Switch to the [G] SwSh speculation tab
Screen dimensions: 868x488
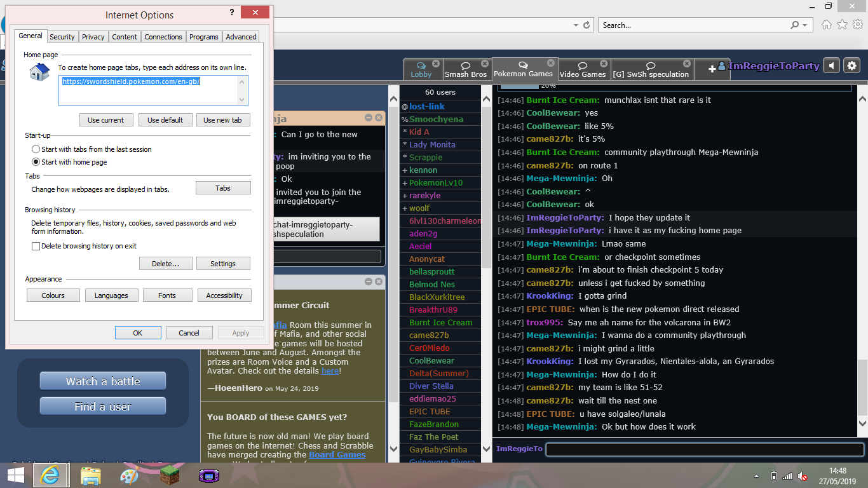(x=651, y=69)
